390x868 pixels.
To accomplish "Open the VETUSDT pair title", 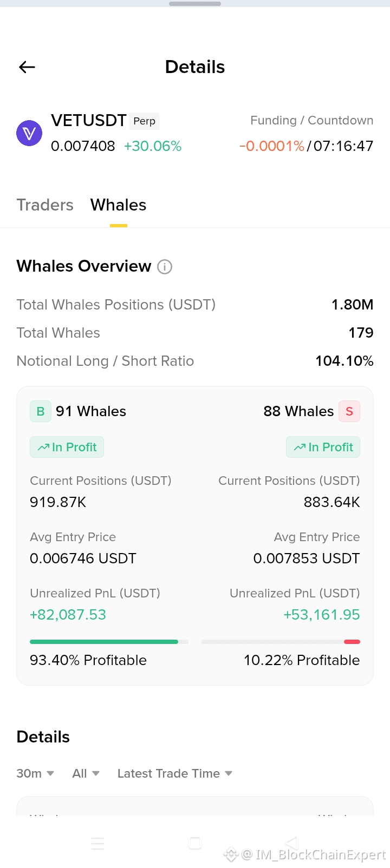I will pos(89,120).
